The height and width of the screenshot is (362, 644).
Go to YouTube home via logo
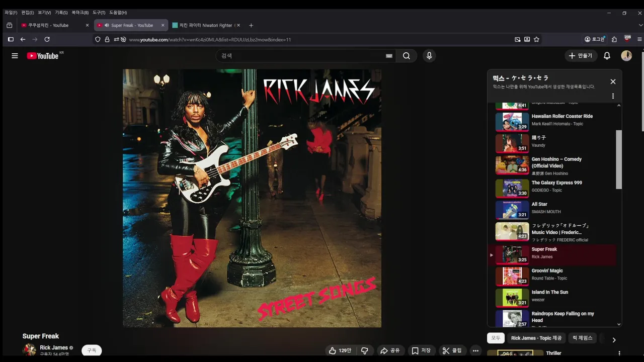43,56
